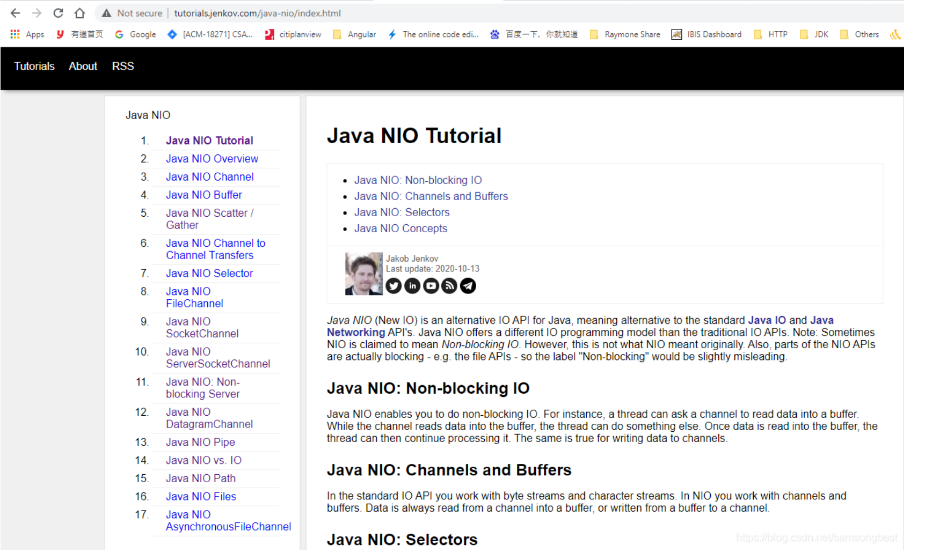The height and width of the screenshot is (560, 925).
Task: Jump to Java NIO: Selectors contents link
Action: [x=402, y=212]
